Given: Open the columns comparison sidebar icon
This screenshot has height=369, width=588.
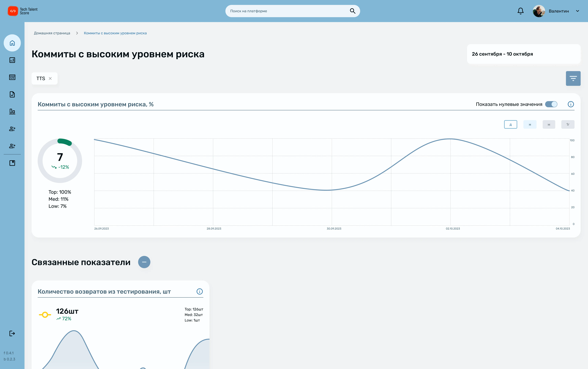Looking at the screenshot, I should 12,112.
